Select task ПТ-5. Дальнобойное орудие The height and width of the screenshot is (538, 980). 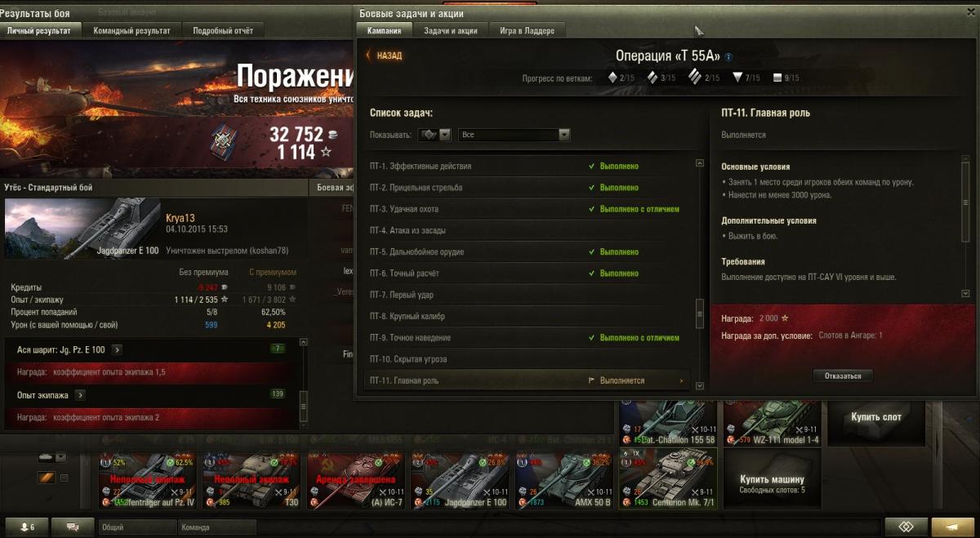[x=528, y=251]
